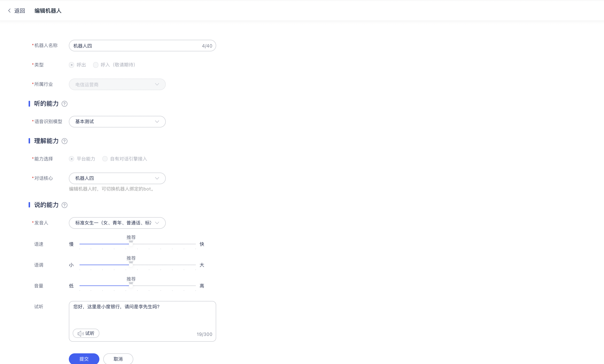The width and height of the screenshot is (604, 364).
Task: Click the 大 label at 语调 slider end
Action: (202, 265)
